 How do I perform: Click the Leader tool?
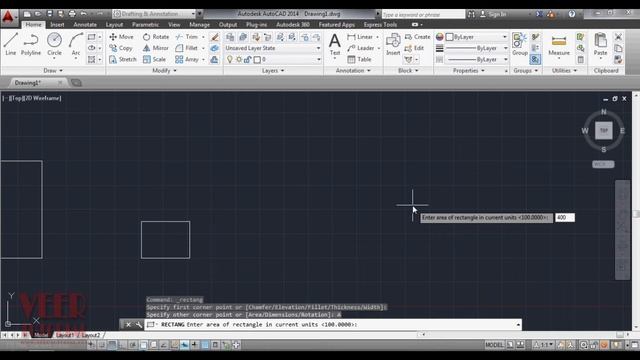click(x=360, y=48)
